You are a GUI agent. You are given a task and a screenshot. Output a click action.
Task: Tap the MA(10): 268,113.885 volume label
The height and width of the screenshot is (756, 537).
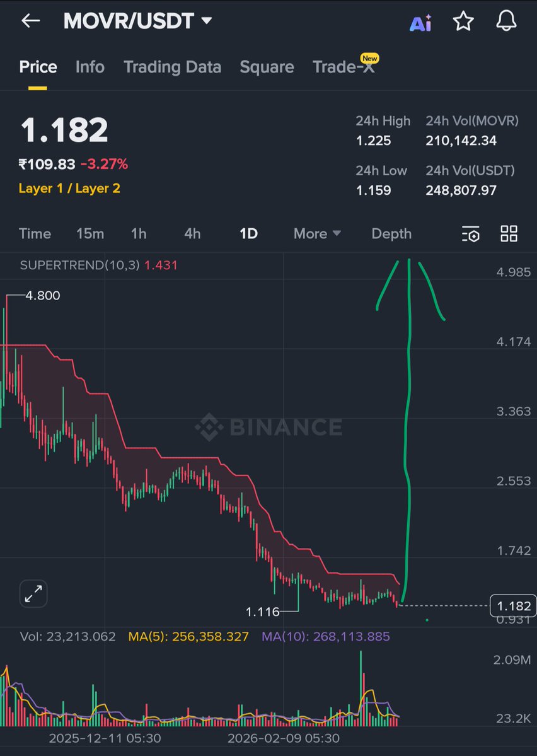point(325,636)
